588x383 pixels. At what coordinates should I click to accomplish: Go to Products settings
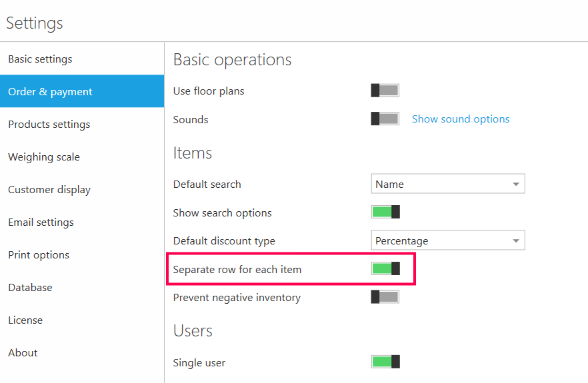tap(49, 125)
